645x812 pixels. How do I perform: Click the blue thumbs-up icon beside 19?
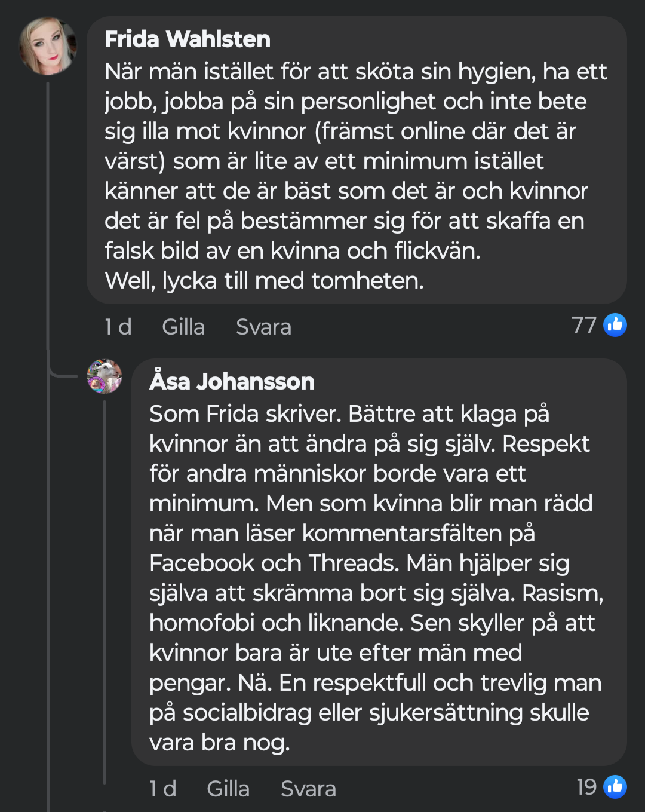pyautogui.click(x=615, y=787)
